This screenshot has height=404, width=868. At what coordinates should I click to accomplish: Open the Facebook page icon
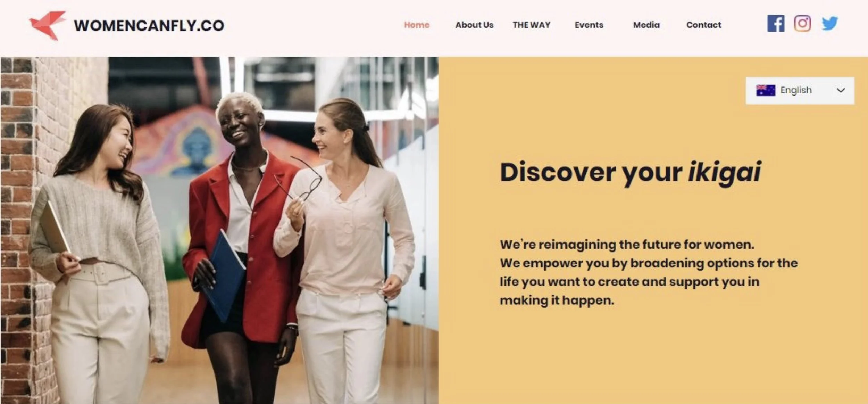776,24
